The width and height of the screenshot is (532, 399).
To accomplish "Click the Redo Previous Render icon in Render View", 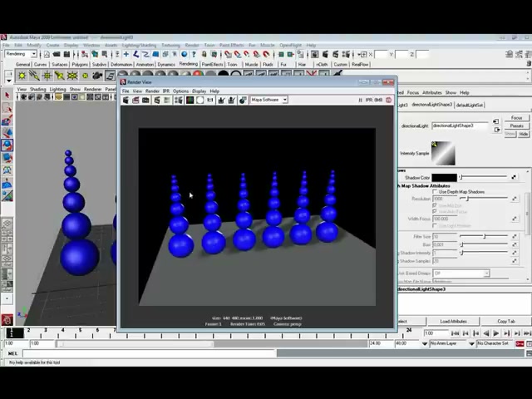I will tap(126, 100).
